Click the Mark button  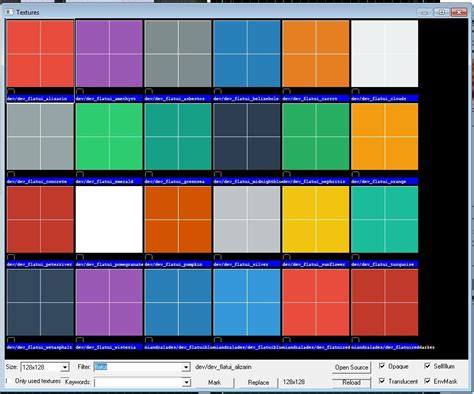click(x=214, y=382)
